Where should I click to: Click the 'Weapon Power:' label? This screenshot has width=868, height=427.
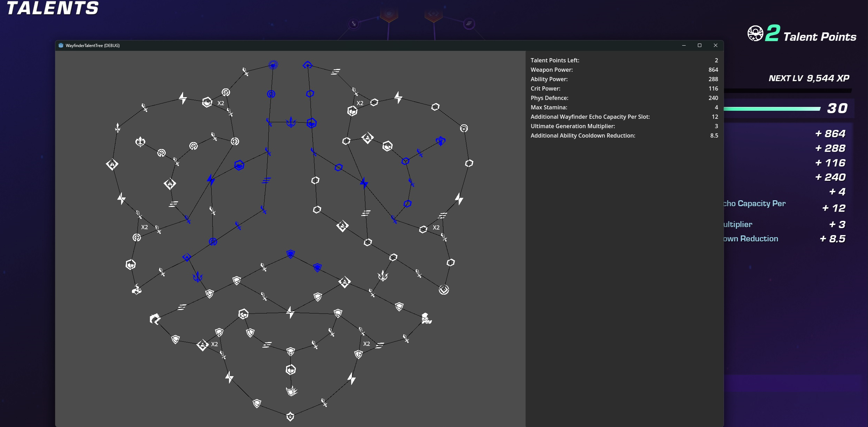point(552,70)
